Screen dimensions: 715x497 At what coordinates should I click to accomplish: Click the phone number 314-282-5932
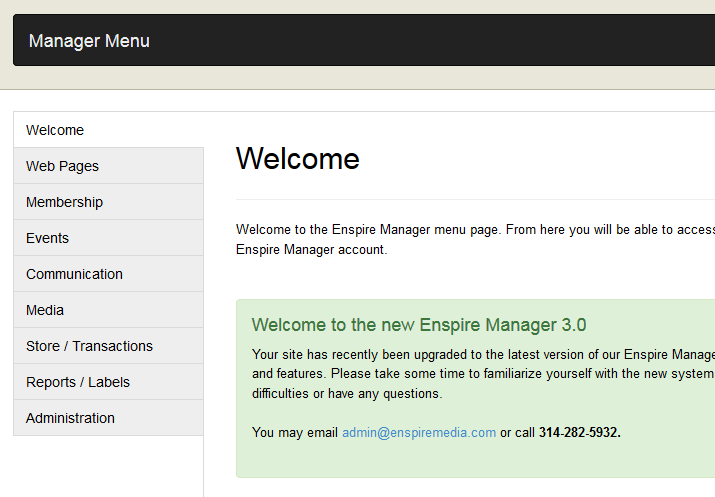tap(580, 432)
